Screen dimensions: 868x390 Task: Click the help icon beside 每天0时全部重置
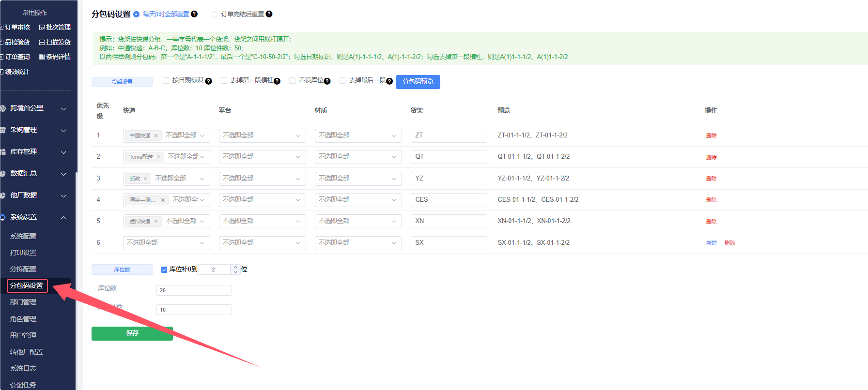[x=194, y=14]
